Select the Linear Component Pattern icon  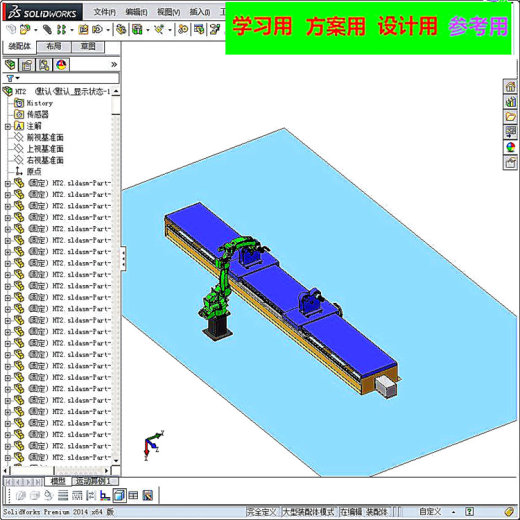61,30
